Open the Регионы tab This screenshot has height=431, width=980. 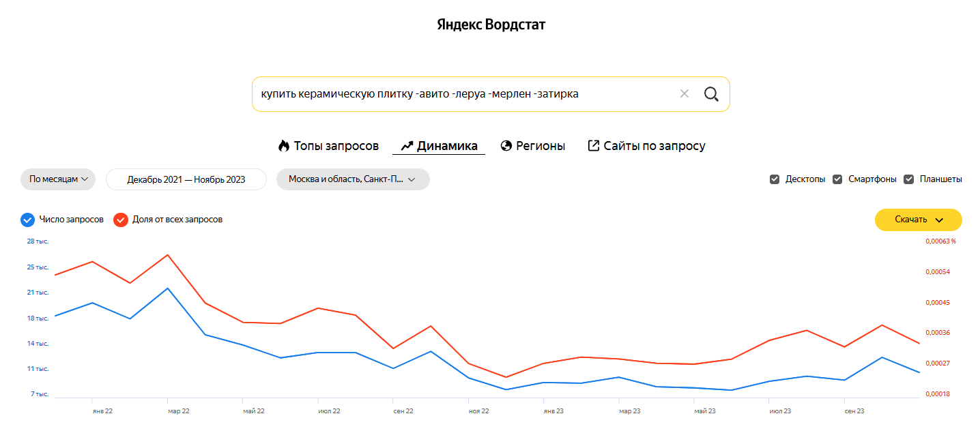(x=533, y=146)
